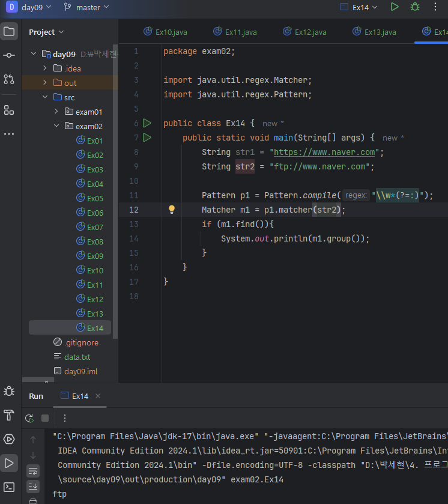
Task: Click the https://www.naver.com link in code
Action: click(x=325, y=152)
